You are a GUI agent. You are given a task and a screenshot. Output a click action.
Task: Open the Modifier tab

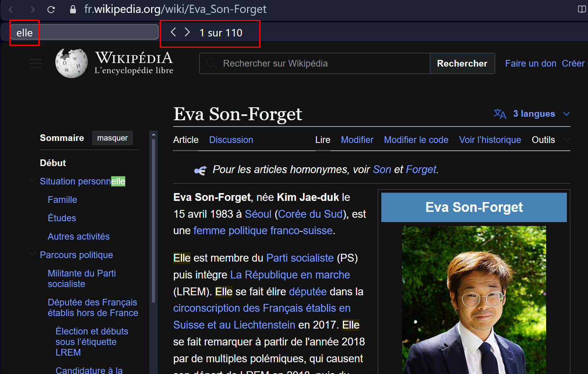pos(357,140)
